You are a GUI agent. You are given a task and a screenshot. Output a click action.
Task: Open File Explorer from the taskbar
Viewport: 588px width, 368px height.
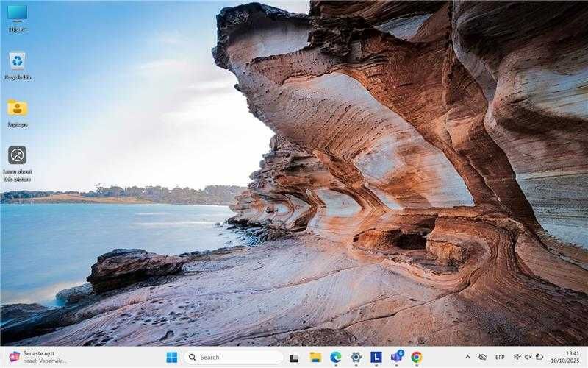315,357
